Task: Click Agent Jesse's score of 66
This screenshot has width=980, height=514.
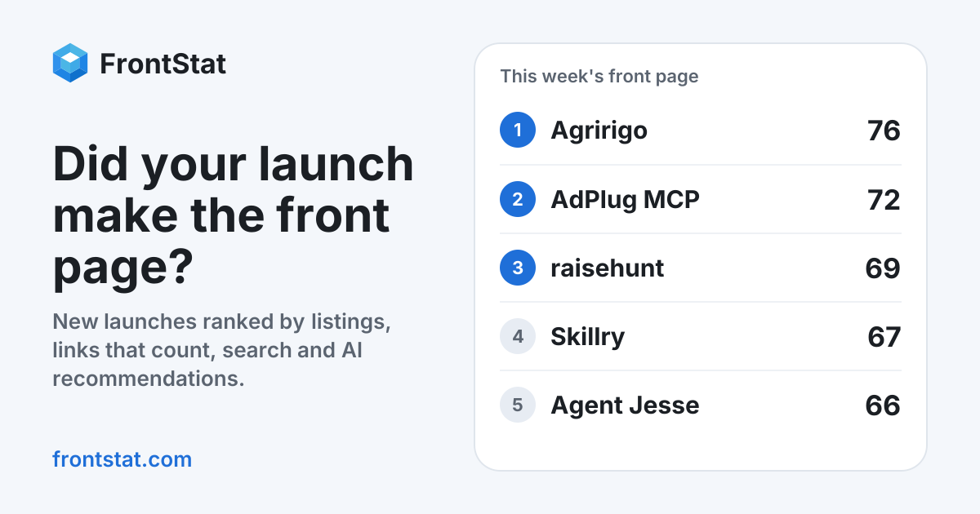Action: [x=883, y=405]
